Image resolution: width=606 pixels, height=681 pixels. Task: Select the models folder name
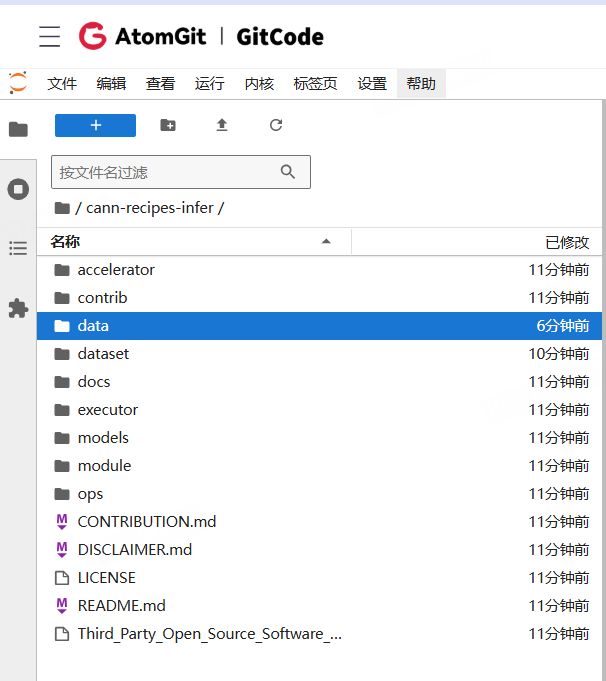point(103,438)
